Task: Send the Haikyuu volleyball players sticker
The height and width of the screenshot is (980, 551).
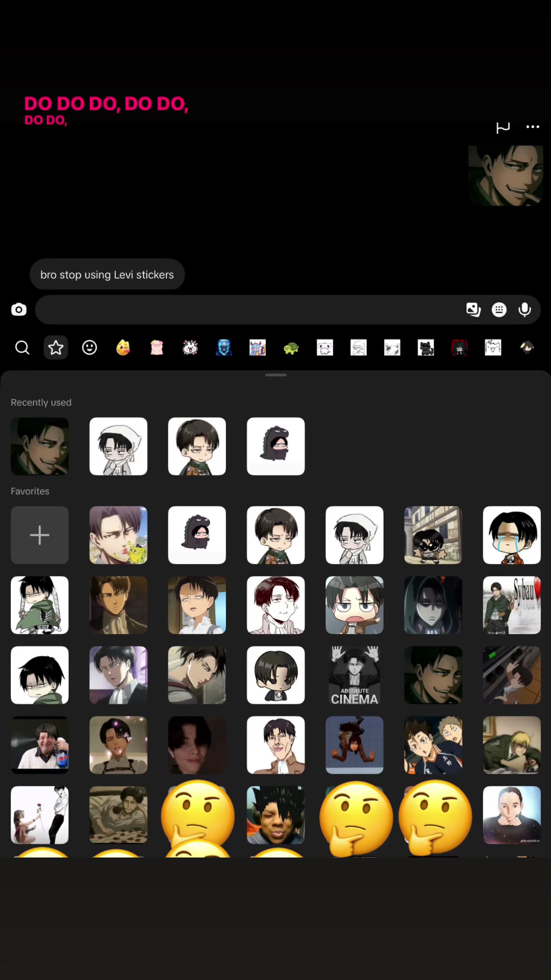Action: click(x=433, y=745)
